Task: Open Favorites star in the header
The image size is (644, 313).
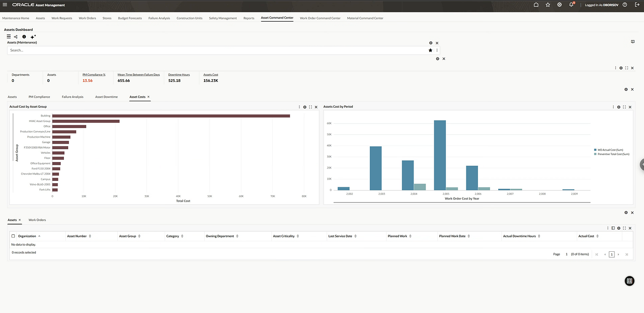Action: (x=548, y=5)
